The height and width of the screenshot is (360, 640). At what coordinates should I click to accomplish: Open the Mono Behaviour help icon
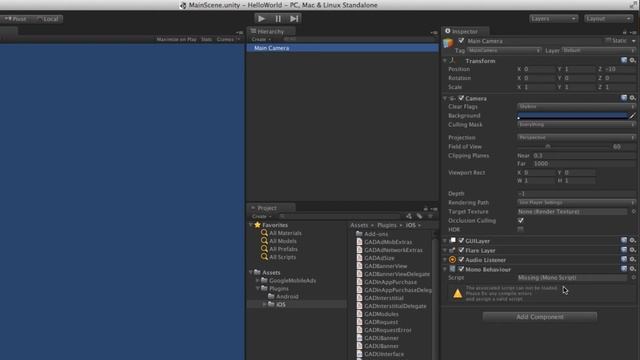[624, 269]
